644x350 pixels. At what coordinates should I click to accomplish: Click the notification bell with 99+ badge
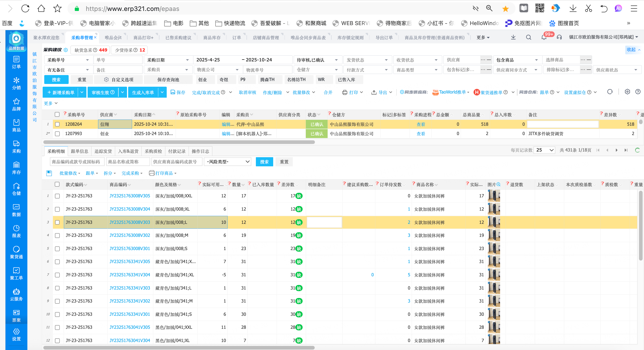pyautogui.click(x=544, y=37)
